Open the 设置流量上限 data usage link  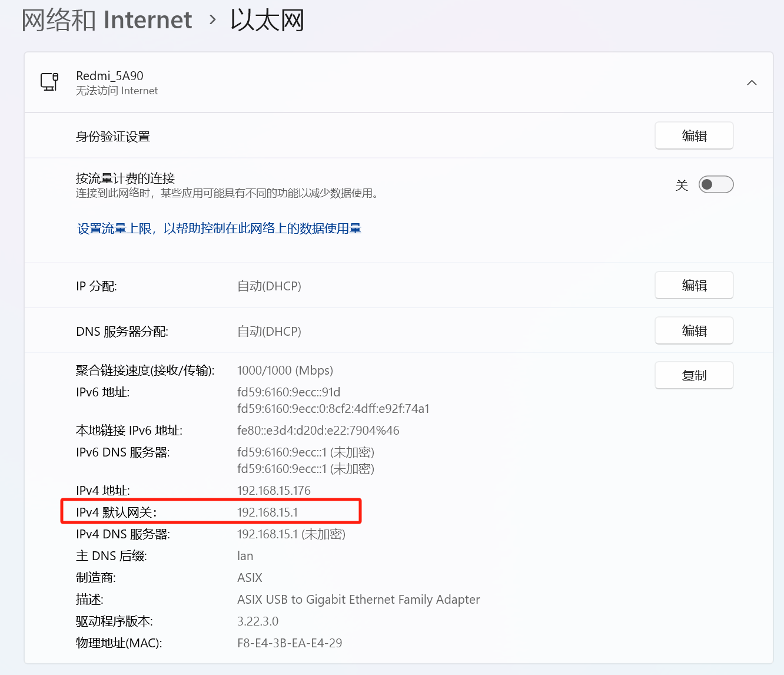click(219, 229)
